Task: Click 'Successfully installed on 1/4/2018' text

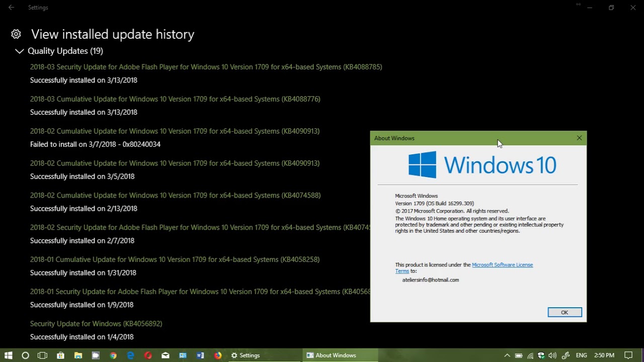Action: [82, 337]
